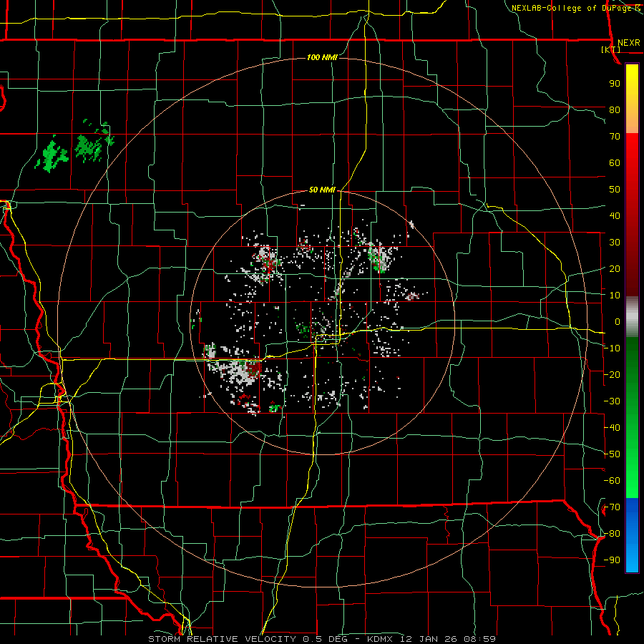The height and width of the screenshot is (644, 644).
Task: Click the NEXR label above the scale
Action: [628, 43]
